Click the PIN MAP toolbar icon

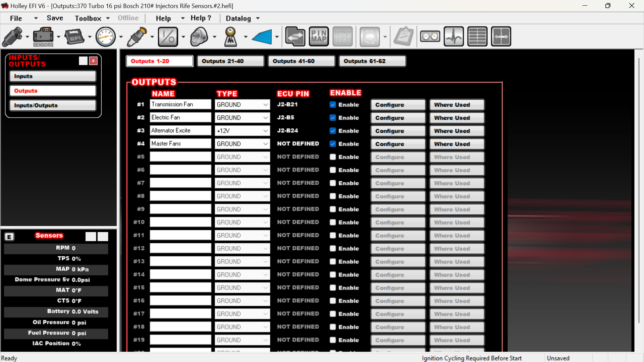tap(319, 37)
